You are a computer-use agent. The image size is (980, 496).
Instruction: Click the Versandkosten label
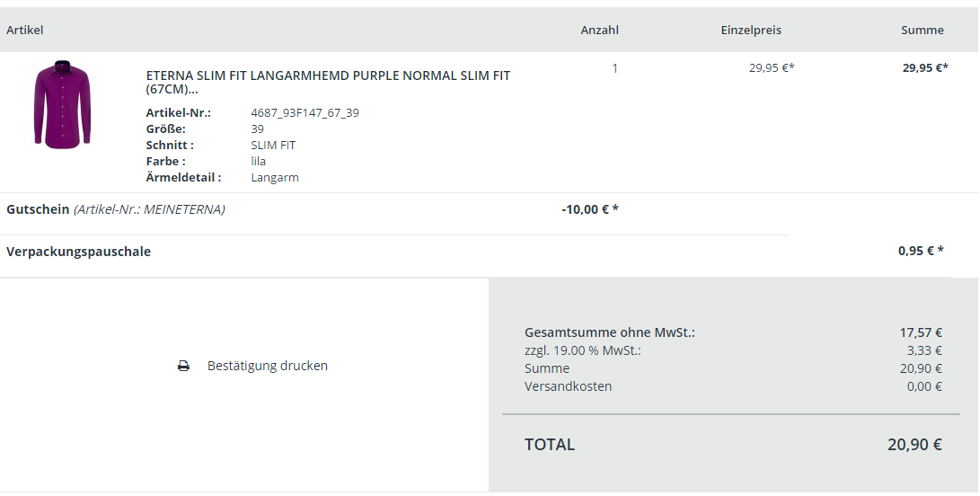tap(568, 386)
